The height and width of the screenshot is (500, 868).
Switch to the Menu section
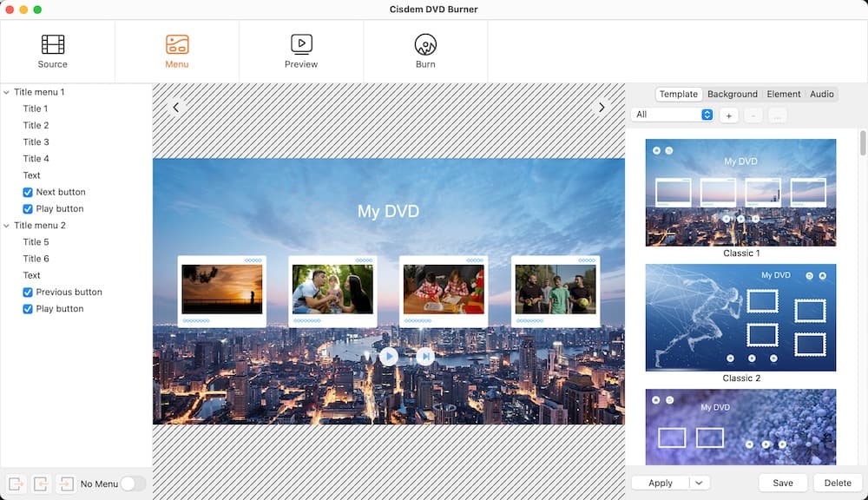[x=177, y=51]
